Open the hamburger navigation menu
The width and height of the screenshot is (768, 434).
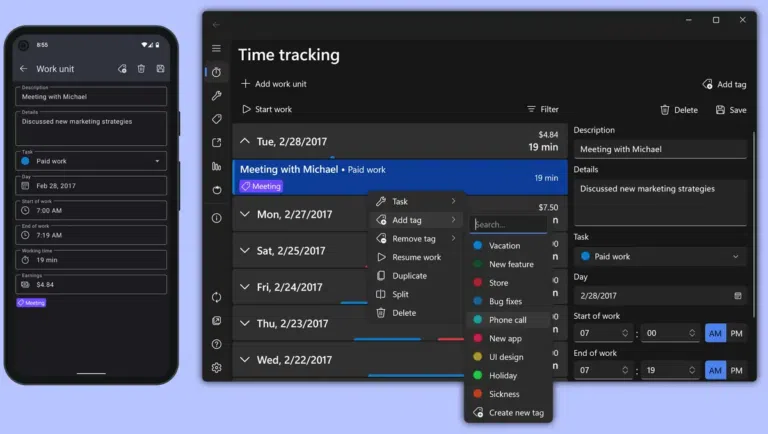coord(216,48)
